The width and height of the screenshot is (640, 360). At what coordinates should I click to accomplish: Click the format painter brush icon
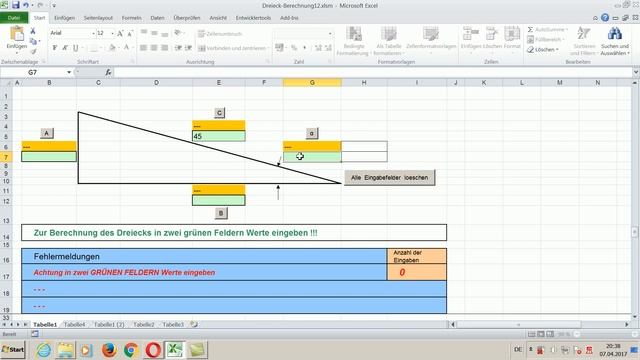tap(33, 51)
